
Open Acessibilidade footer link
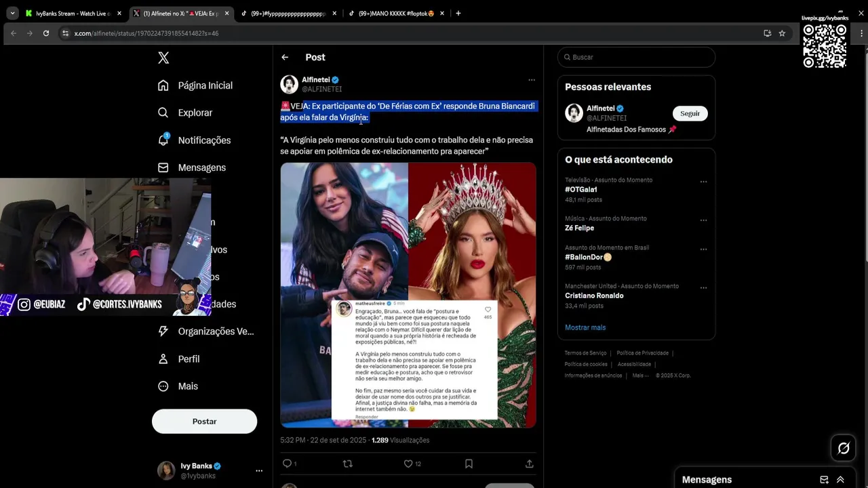pos(634,365)
